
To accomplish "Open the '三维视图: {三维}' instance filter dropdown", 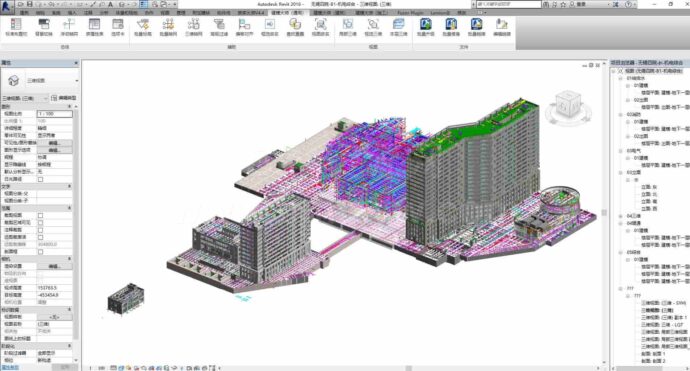I will coord(25,98).
